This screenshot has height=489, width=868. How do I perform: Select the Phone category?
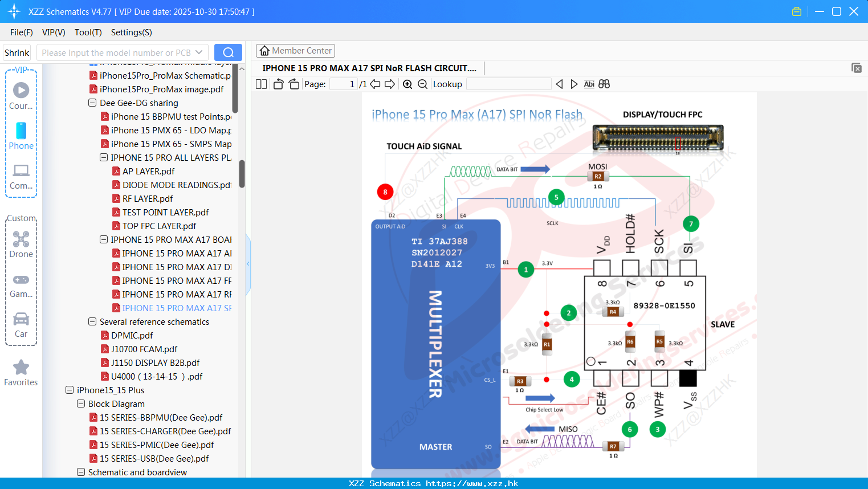pyautogui.click(x=21, y=136)
